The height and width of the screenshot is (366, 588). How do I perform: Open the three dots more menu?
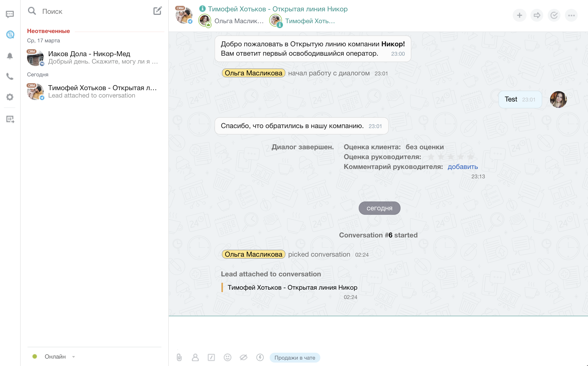[x=571, y=16]
